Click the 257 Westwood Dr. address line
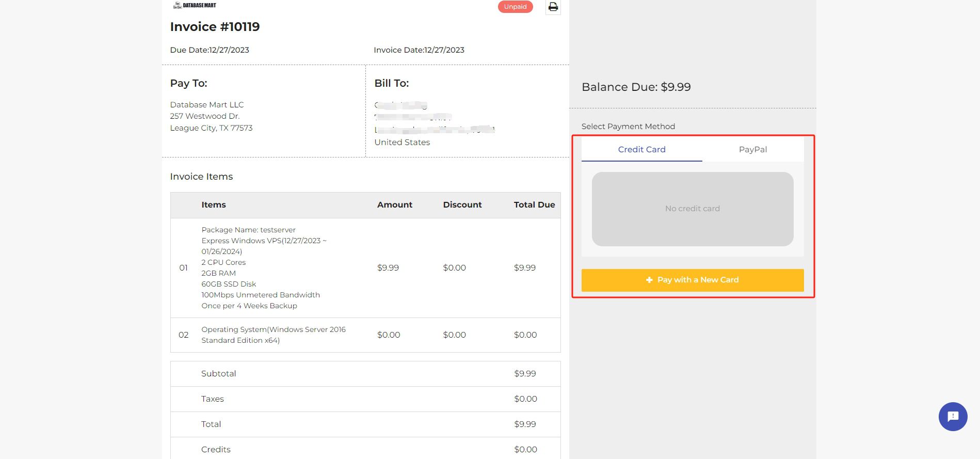 (x=205, y=116)
